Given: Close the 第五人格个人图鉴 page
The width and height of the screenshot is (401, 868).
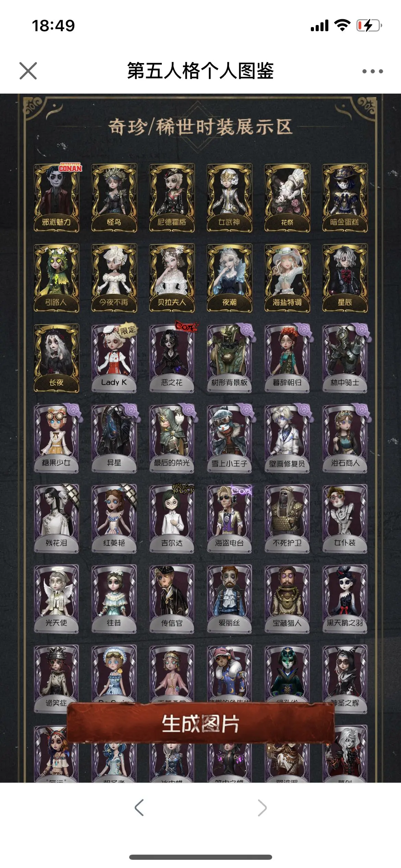Looking at the screenshot, I should point(28,71).
